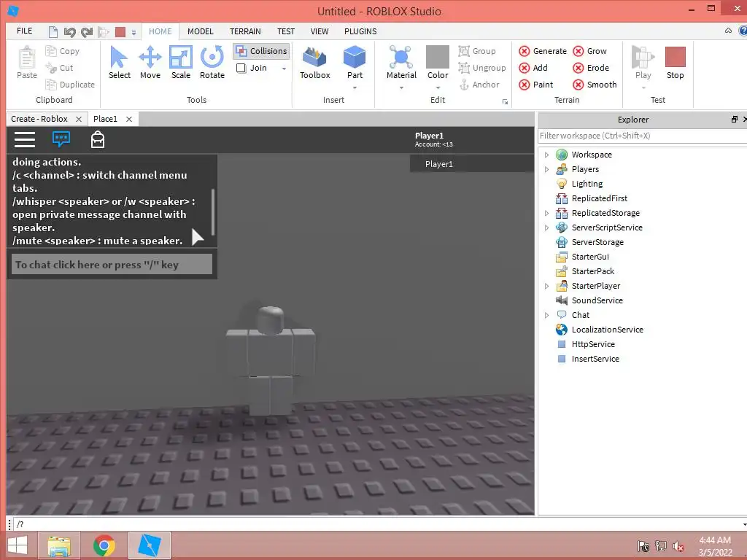Image resolution: width=747 pixels, height=560 pixels.
Task: Open the Material dropdown arrow
Action: [x=401, y=87]
